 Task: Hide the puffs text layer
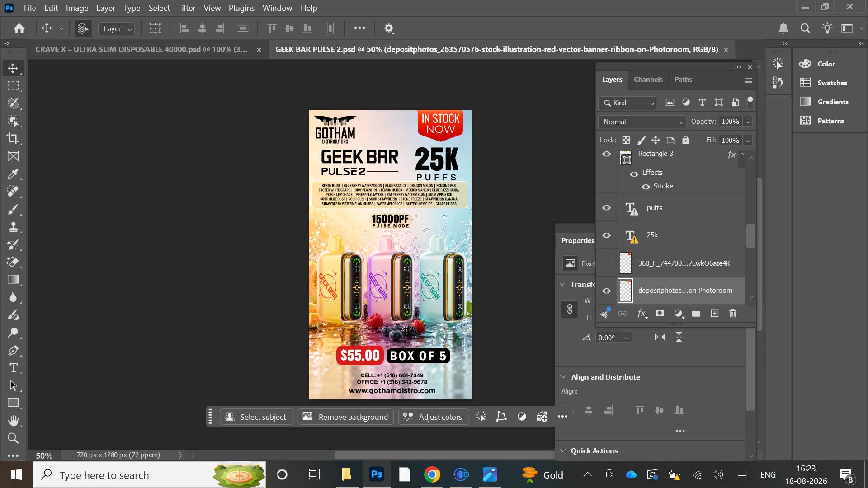coord(606,208)
